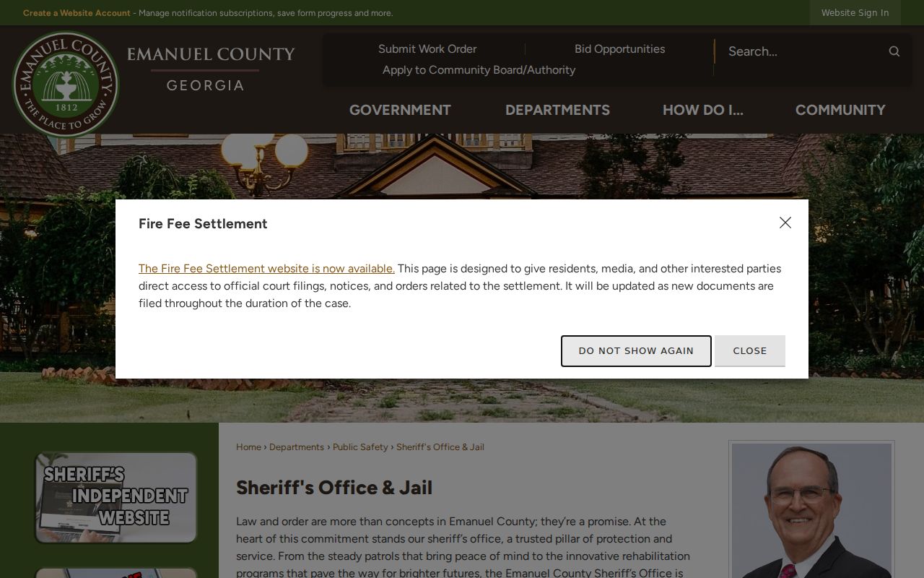This screenshot has height=578, width=924.
Task: Click Website Sign In button
Action: 855,12
